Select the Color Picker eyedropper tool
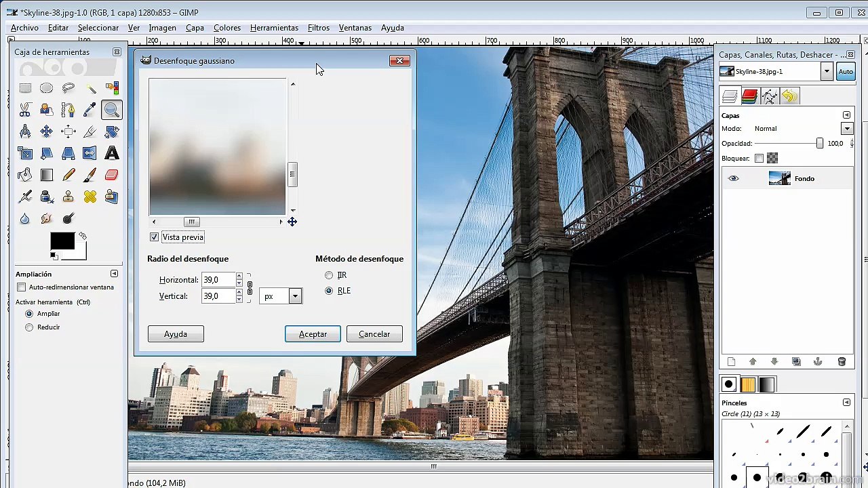The width and height of the screenshot is (868, 488). tap(90, 110)
